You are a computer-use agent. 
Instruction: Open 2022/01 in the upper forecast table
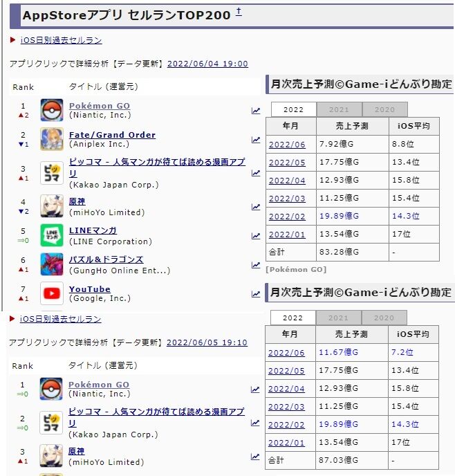pyautogui.click(x=287, y=235)
